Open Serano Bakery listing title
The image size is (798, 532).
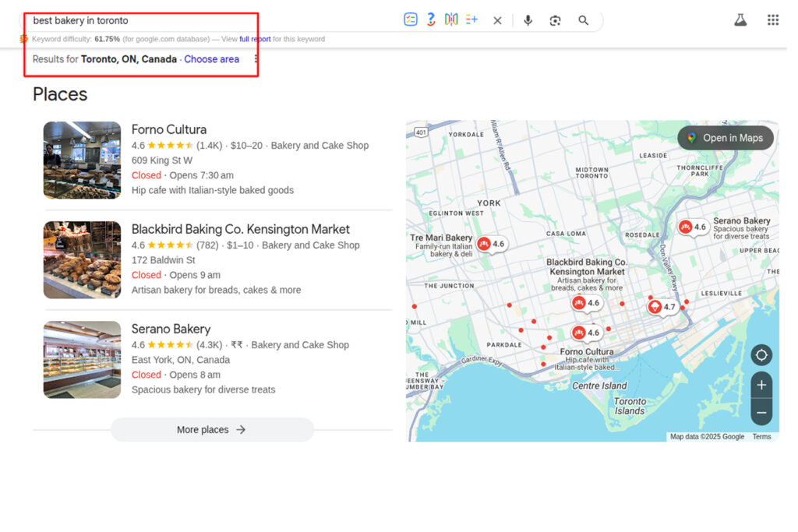(x=171, y=329)
